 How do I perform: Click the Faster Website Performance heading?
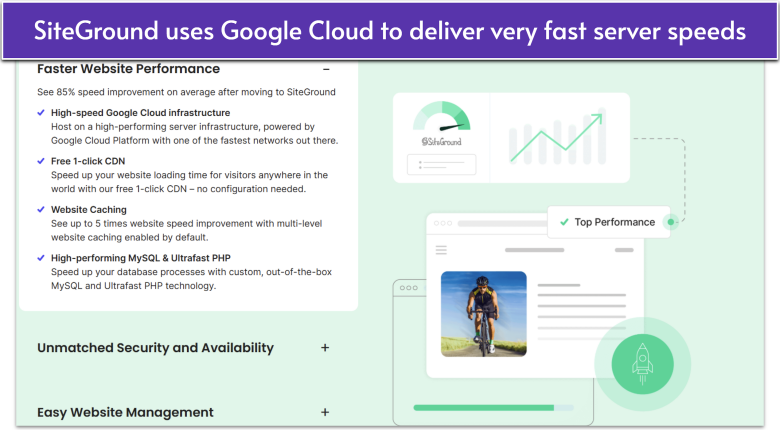[x=128, y=69]
